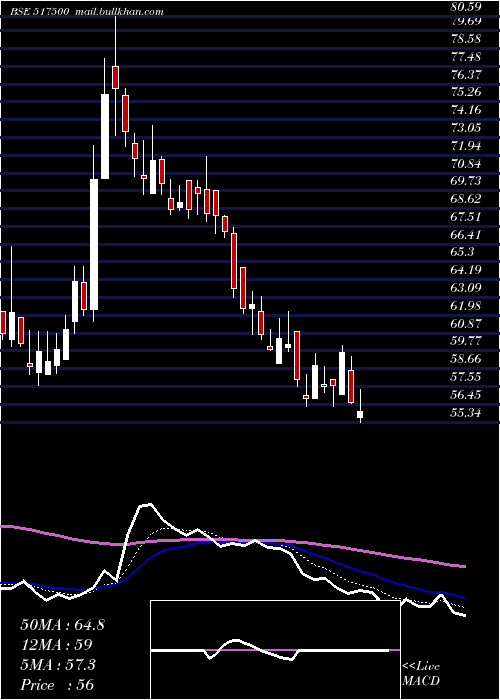
Task: Click the 76.37 price axis label
Action: point(465,75)
